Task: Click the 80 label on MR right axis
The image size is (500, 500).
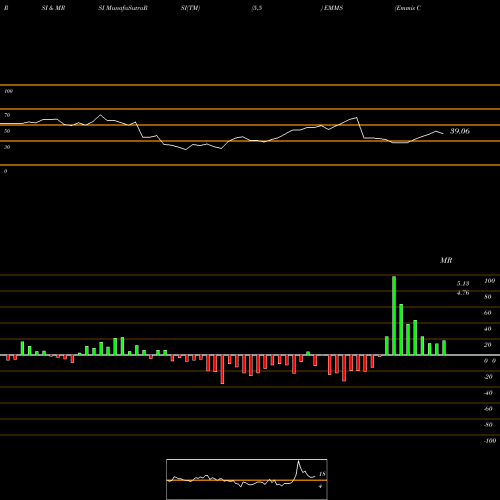Action: click(488, 297)
